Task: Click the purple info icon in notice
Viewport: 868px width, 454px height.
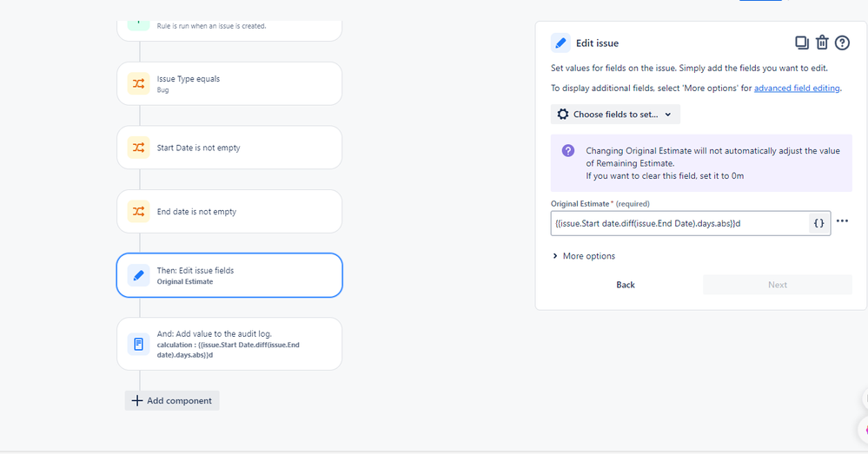Action: tap(568, 151)
